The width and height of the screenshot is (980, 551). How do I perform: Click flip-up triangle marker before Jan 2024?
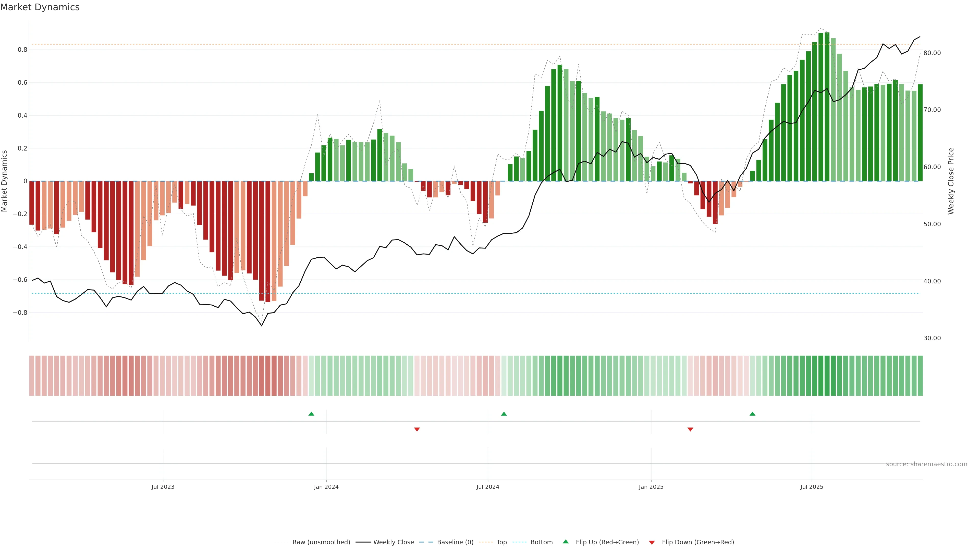pos(311,414)
